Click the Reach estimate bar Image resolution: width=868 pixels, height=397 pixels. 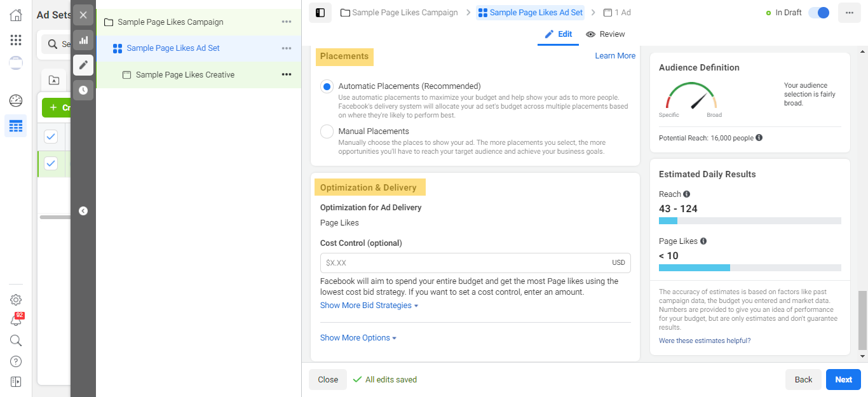[x=750, y=221]
